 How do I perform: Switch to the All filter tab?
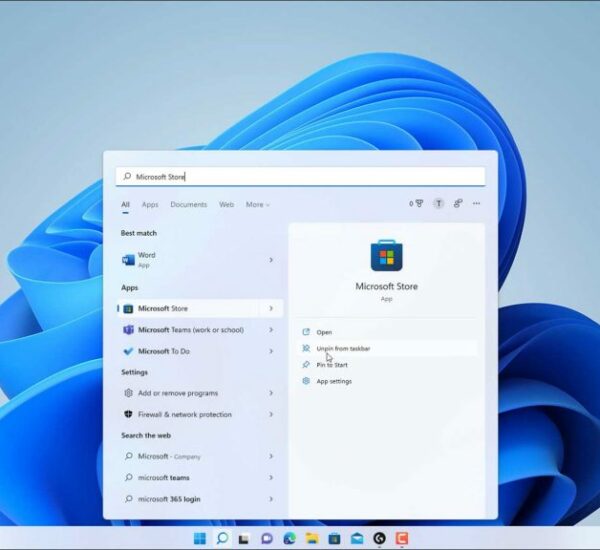click(126, 204)
